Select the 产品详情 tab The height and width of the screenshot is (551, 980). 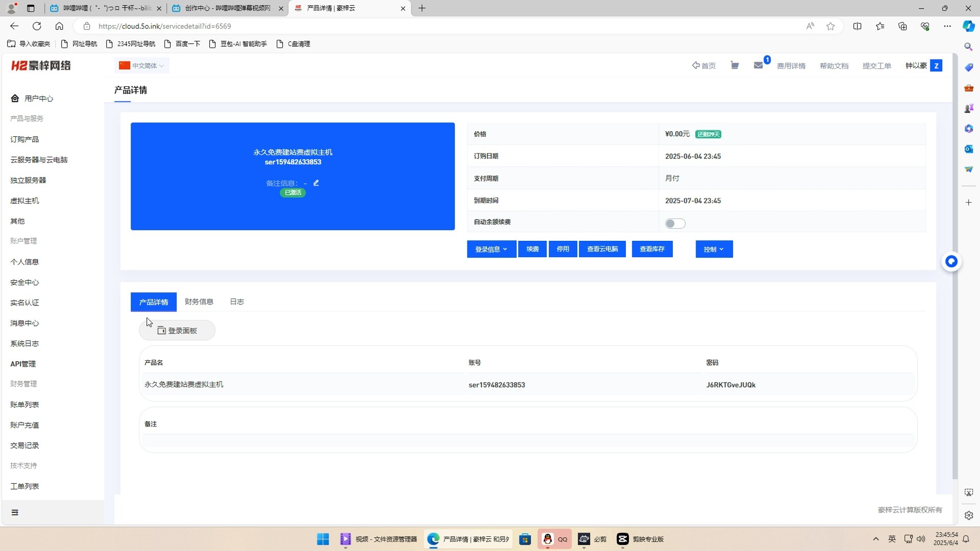tap(154, 302)
